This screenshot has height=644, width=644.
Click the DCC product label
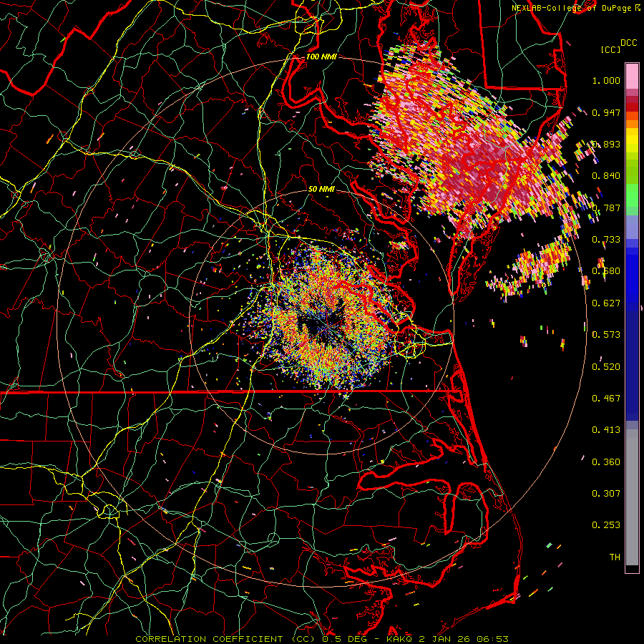pos(628,43)
